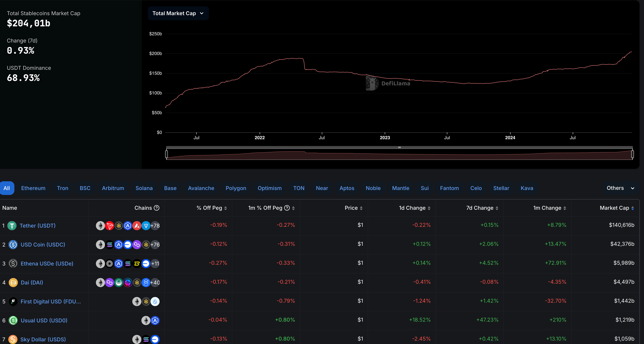Click the Arbitrum chain icon in USD0 row
The width and height of the screenshot is (644, 344).
pyautogui.click(x=155, y=320)
